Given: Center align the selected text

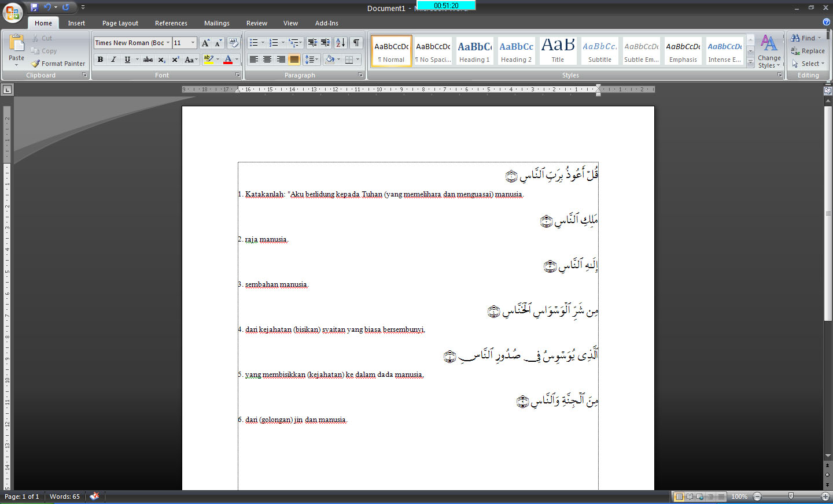Looking at the screenshot, I should coord(267,60).
